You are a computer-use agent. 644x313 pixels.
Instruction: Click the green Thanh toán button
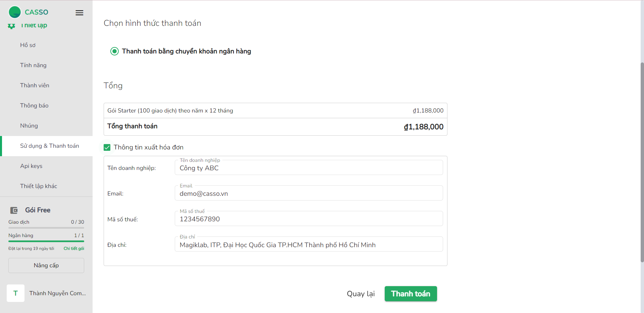click(x=411, y=294)
